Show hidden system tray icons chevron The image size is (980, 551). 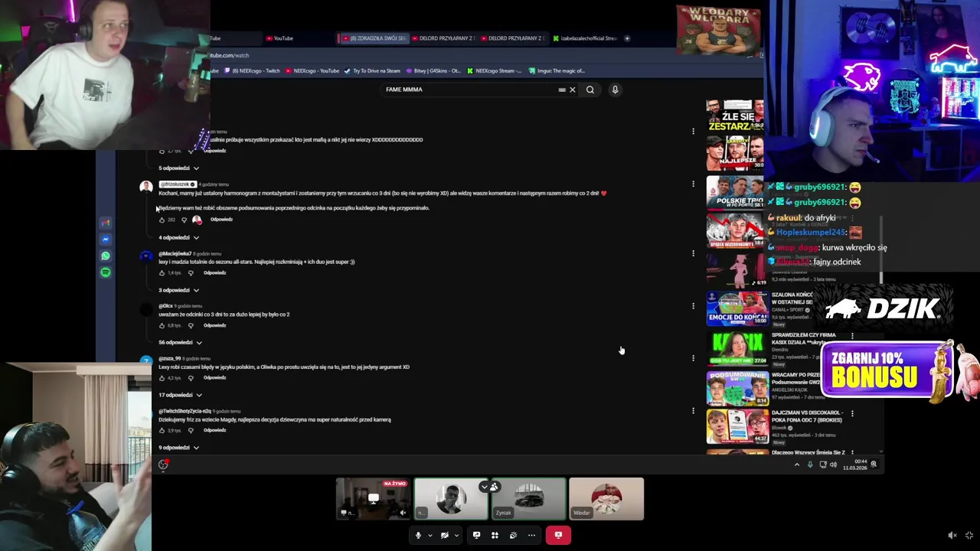tap(796, 465)
